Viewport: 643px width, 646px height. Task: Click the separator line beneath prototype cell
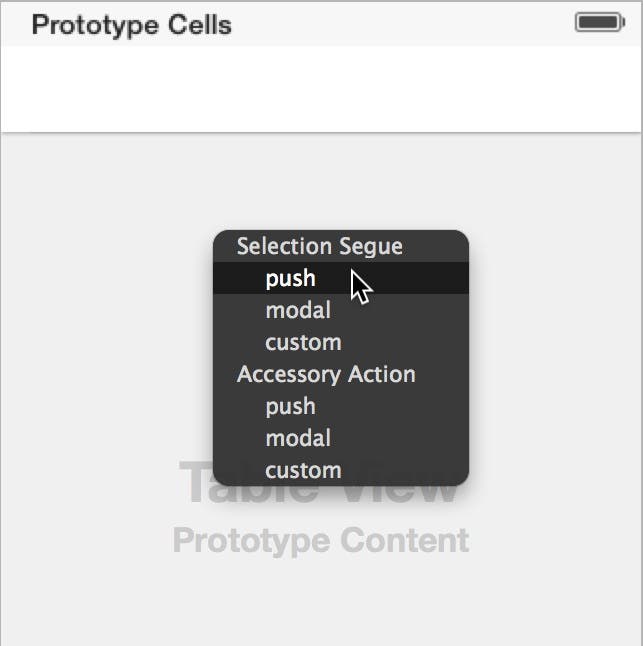(x=321, y=133)
